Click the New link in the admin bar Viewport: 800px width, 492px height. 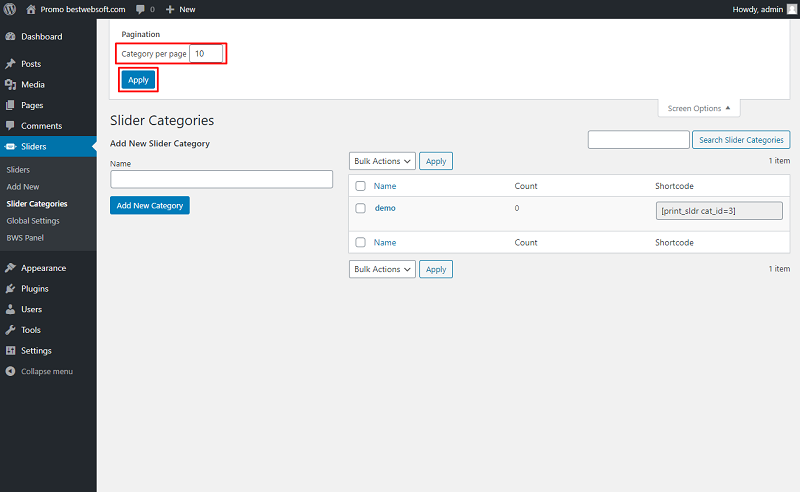187,9
